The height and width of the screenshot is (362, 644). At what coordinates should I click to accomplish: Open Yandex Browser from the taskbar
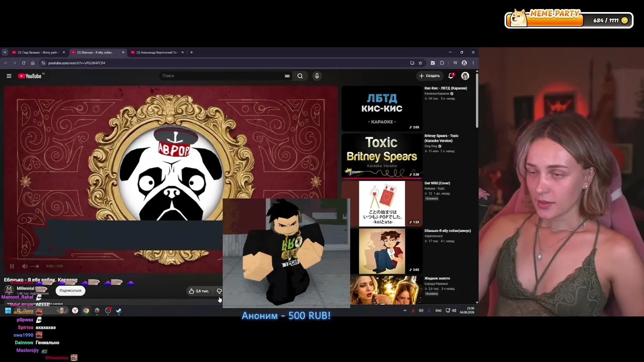click(75, 311)
